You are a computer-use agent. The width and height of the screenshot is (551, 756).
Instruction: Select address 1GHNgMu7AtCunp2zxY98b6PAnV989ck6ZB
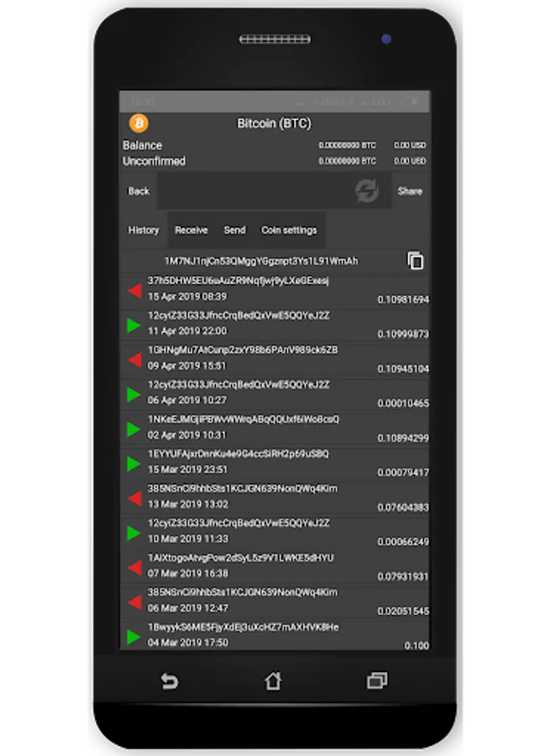point(243,349)
